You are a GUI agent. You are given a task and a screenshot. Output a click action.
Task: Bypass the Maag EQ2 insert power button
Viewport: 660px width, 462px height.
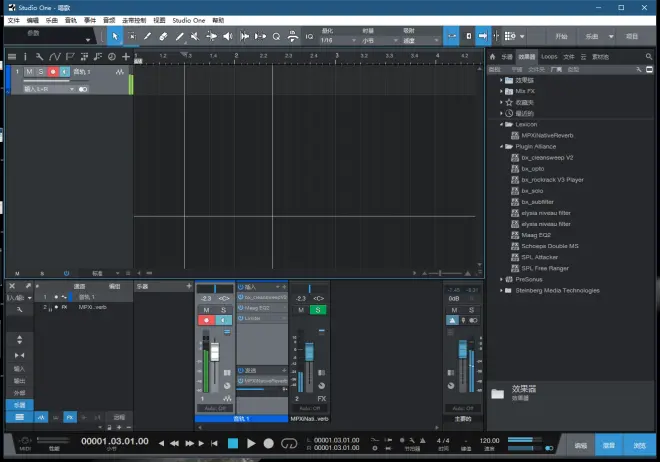coord(241,308)
